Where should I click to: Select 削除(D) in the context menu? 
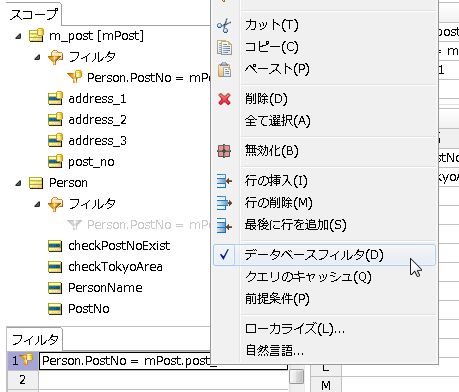pos(266,99)
